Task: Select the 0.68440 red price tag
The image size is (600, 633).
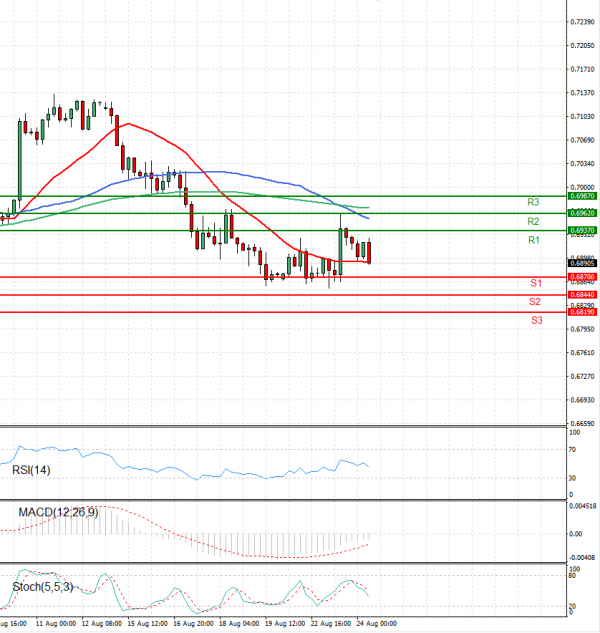Action: pyautogui.click(x=582, y=295)
